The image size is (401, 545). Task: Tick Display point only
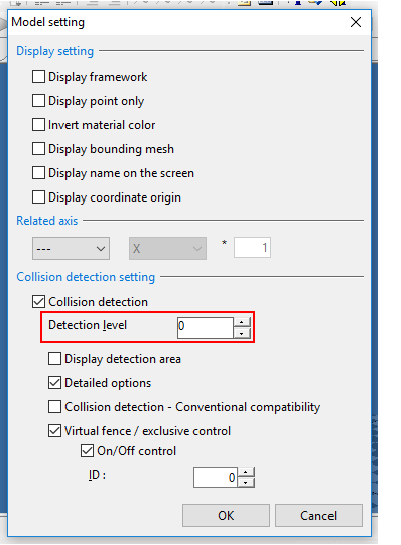[x=38, y=101]
